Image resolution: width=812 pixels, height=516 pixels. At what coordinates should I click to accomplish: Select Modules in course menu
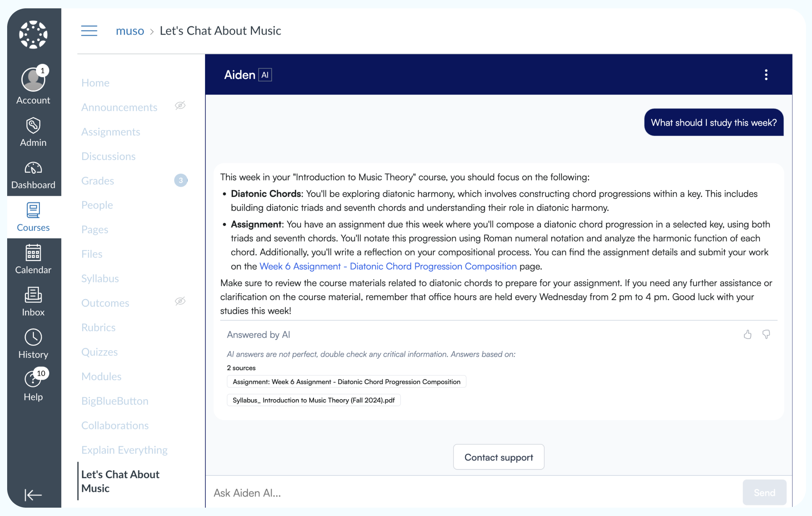[x=101, y=376]
